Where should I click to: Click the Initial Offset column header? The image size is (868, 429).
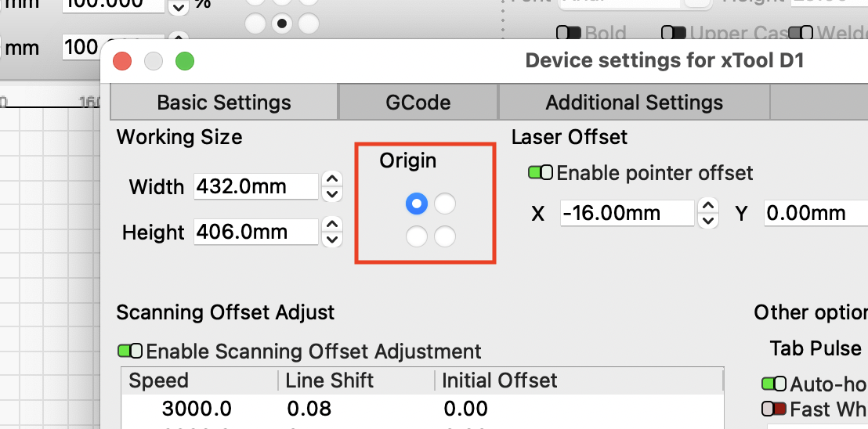[578, 380]
